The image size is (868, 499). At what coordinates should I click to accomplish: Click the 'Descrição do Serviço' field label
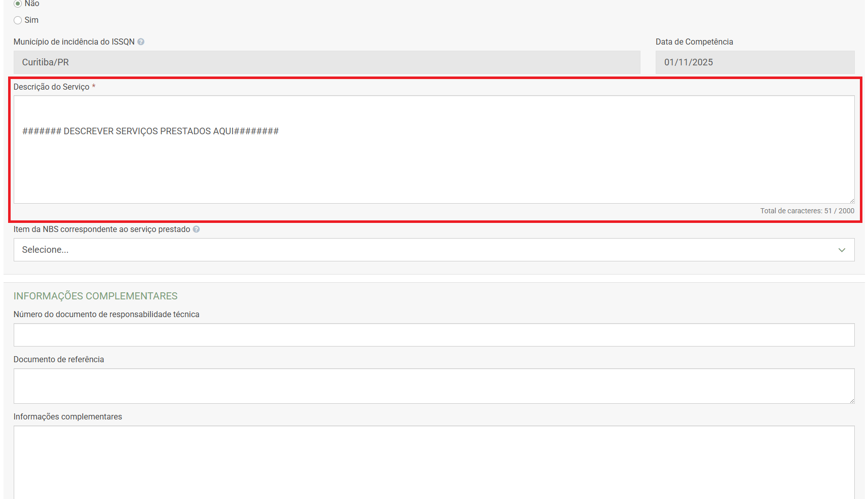click(51, 87)
